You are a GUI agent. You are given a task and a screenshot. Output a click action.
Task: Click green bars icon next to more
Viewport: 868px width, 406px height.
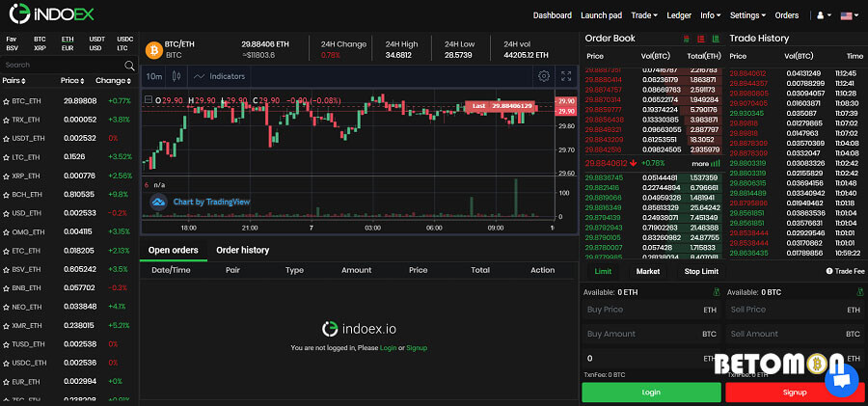[x=716, y=163]
